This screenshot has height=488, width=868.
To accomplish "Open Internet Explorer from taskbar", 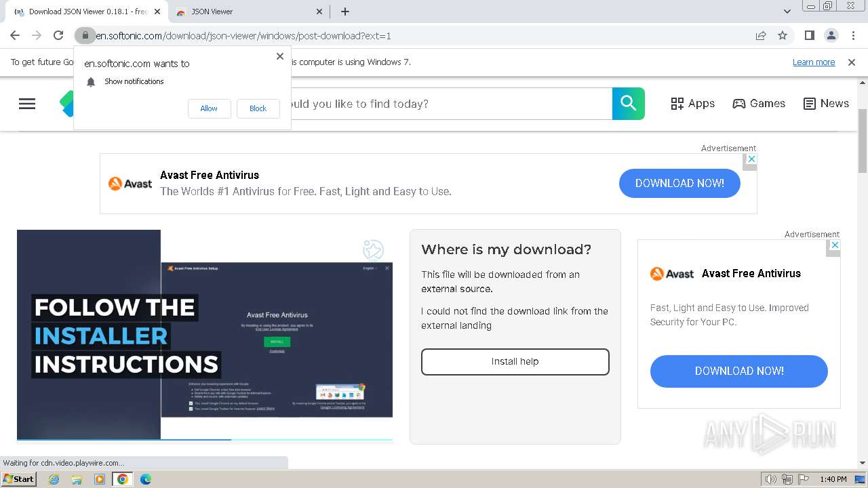I will [54, 479].
